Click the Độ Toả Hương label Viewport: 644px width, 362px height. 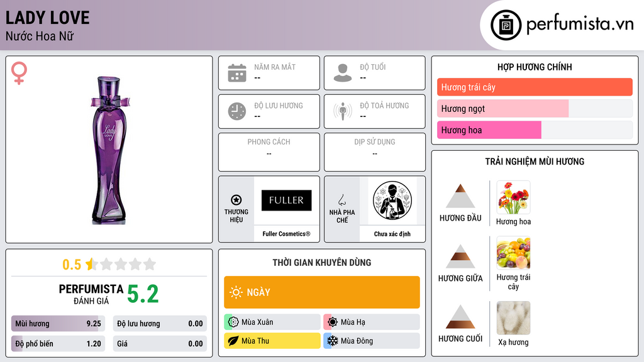pos(384,106)
